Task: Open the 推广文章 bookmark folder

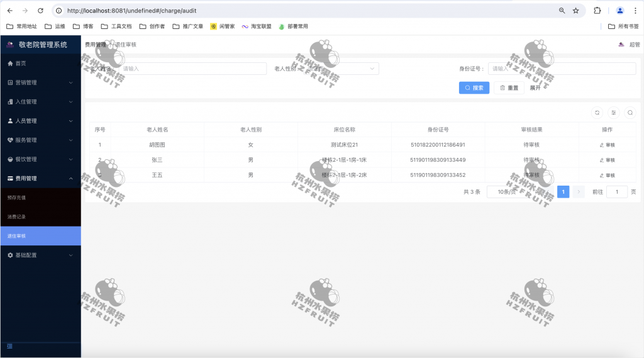Action: coord(187,26)
